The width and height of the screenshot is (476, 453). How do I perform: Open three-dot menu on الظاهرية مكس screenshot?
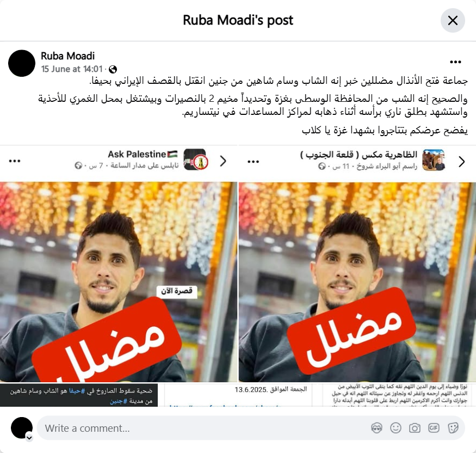(x=253, y=162)
